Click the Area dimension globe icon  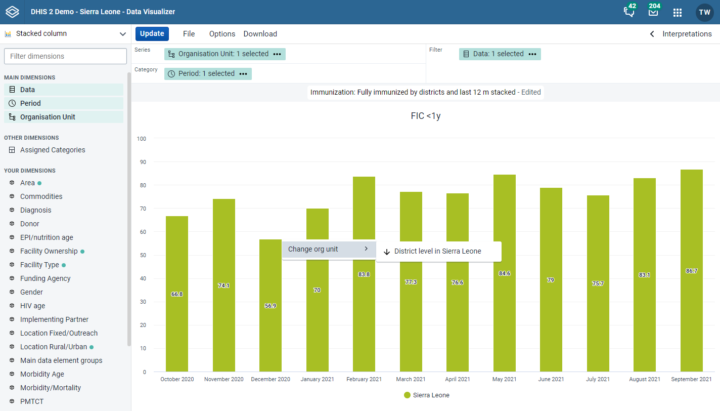pos(12,183)
